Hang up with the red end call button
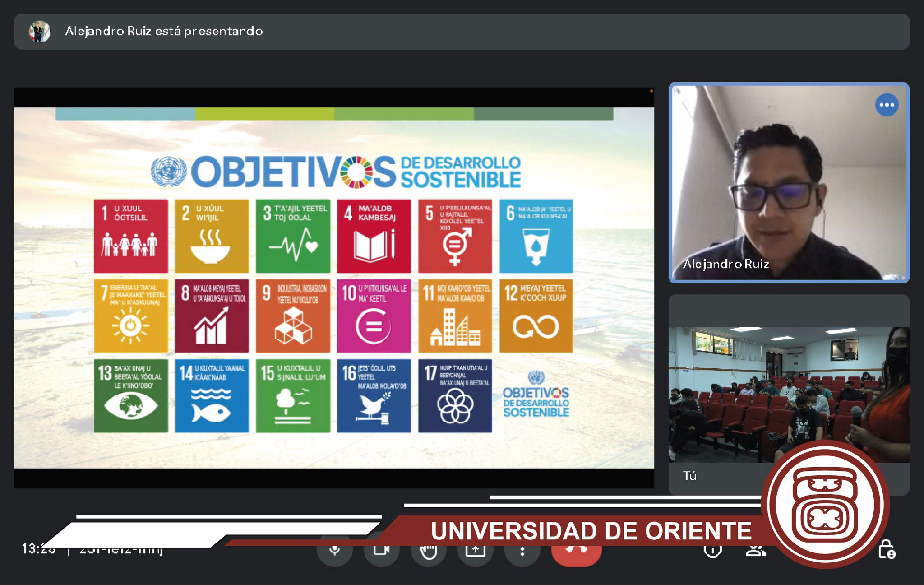Screen dimensions: 924x585 click(576, 550)
